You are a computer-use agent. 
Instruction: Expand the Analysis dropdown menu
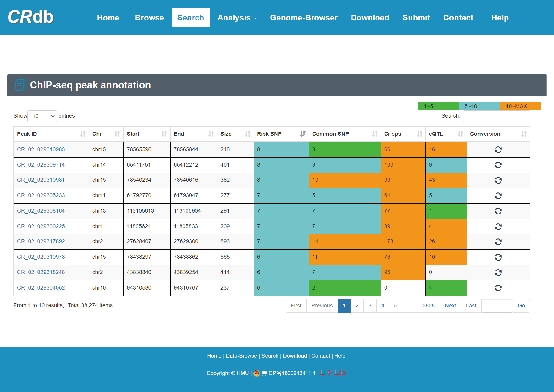[x=237, y=18]
